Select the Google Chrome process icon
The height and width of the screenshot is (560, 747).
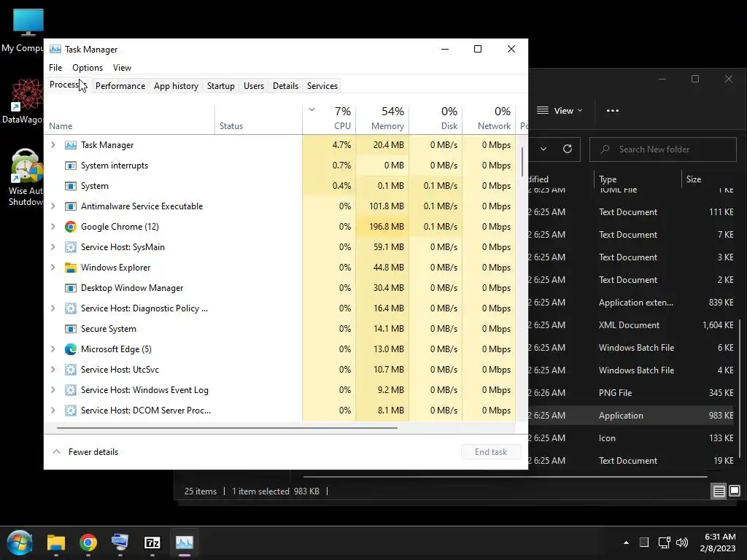[x=71, y=227]
